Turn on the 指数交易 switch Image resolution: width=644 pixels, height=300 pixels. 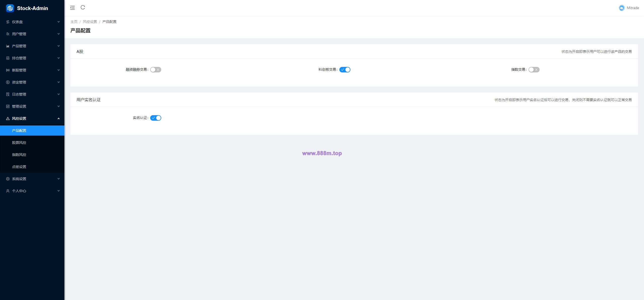pos(534,70)
